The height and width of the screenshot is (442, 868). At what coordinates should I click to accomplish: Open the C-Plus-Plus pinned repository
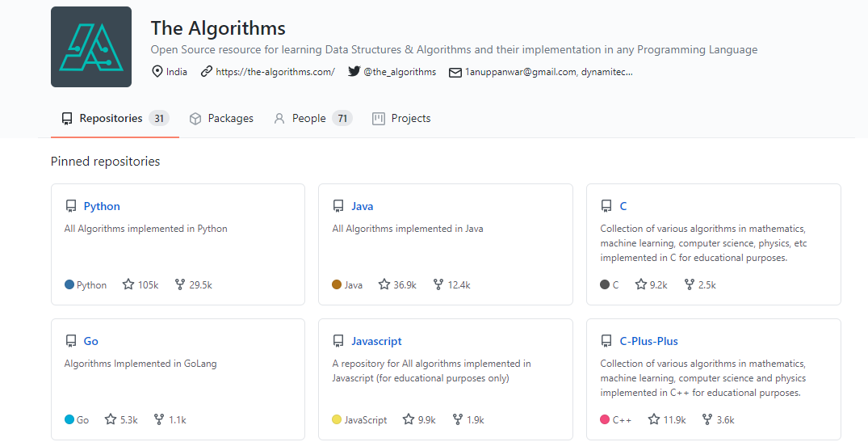tap(649, 341)
